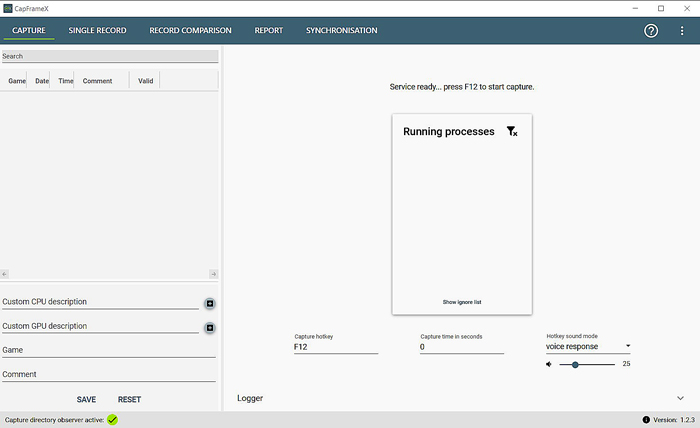Maximize the CapFrameX window
The height and width of the screenshot is (428, 700).
[x=661, y=8]
